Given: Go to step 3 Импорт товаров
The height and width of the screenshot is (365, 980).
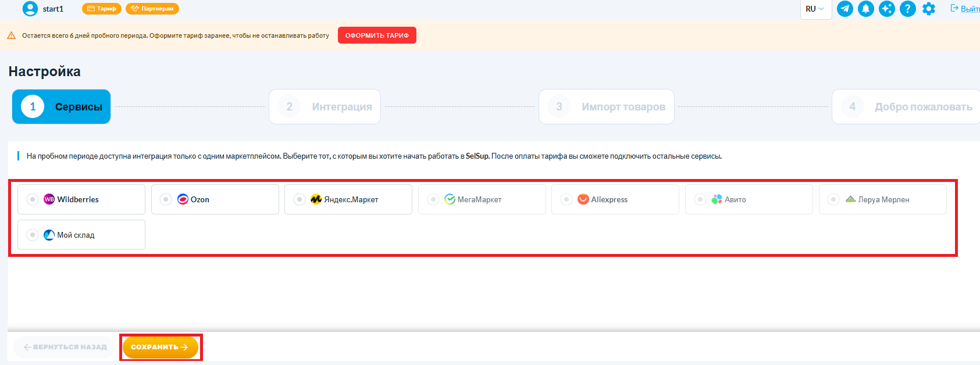Looking at the screenshot, I should click(x=607, y=106).
